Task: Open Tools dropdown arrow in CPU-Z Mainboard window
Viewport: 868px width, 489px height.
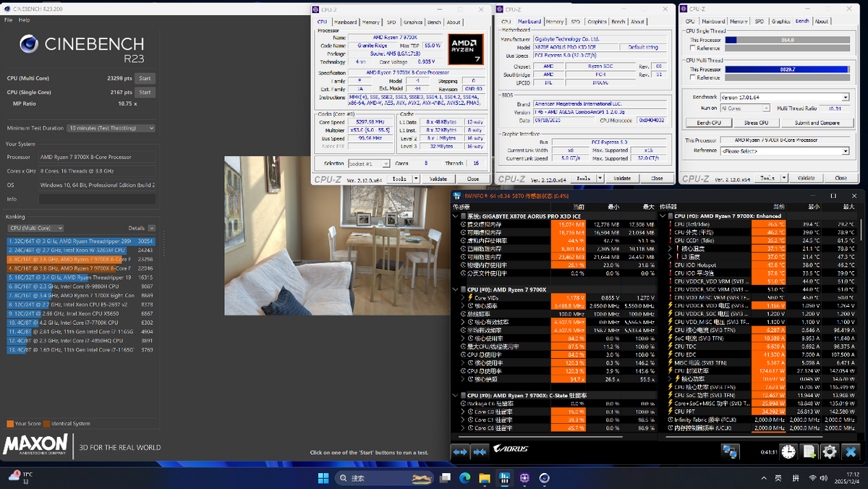Action: coord(600,178)
